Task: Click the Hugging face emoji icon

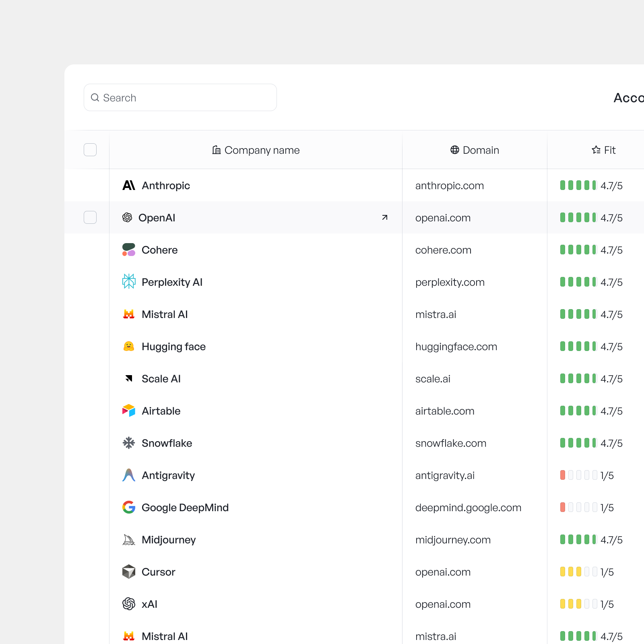Action: tap(129, 346)
